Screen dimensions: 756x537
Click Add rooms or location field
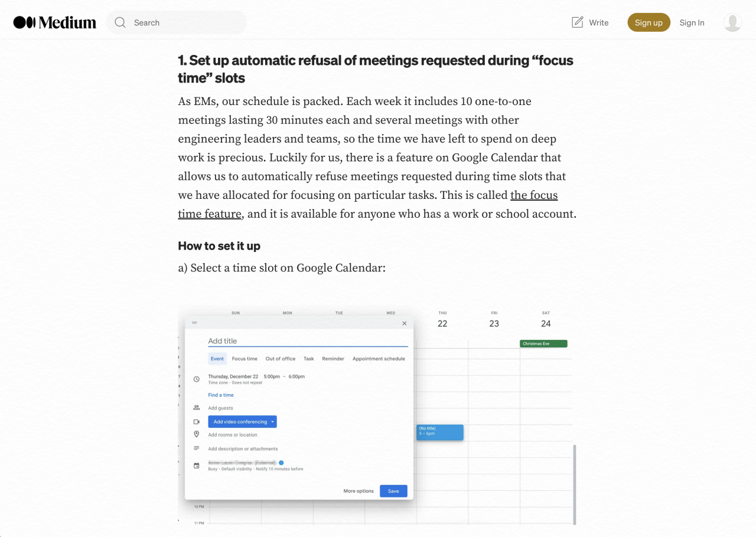(233, 435)
